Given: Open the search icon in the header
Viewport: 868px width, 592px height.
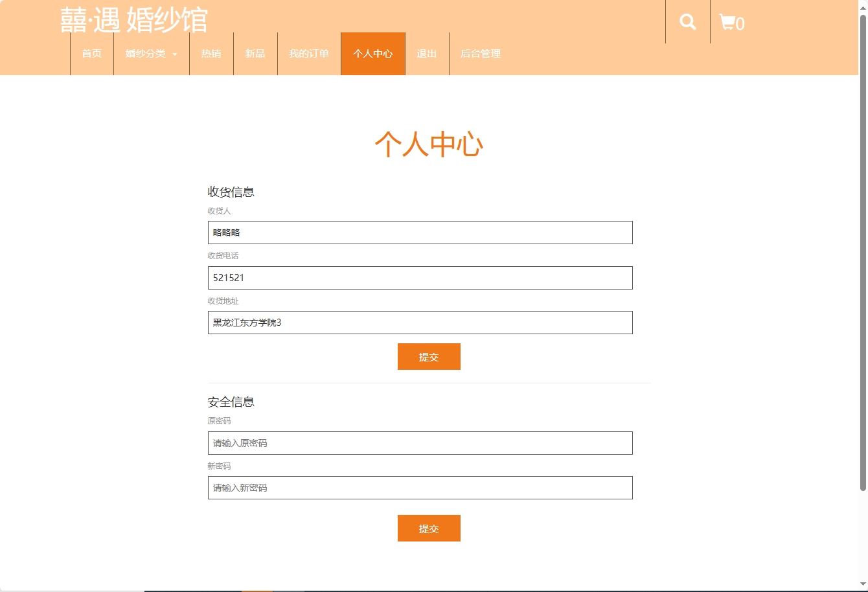Looking at the screenshot, I should [687, 21].
